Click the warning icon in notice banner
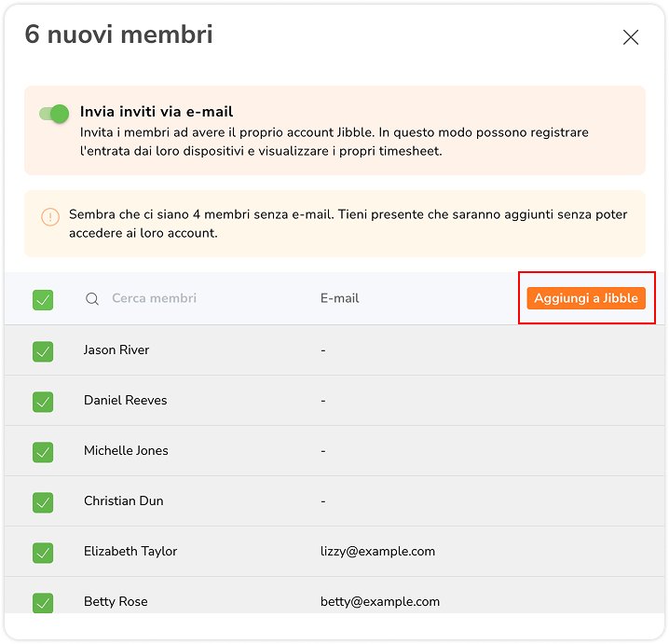This screenshot has width=669, height=644. pos(50,217)
